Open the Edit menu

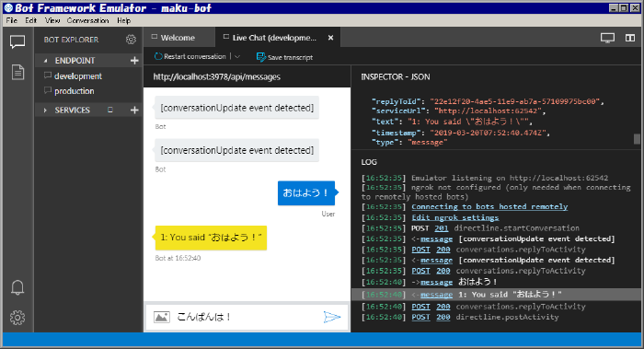click(30, 20)
